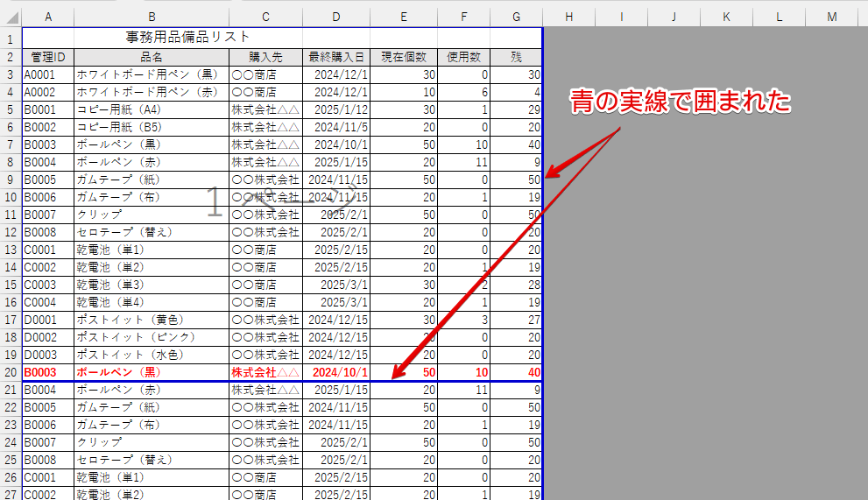
Task: Click cell ポストイット（黄色）
Action: (152, 320)
